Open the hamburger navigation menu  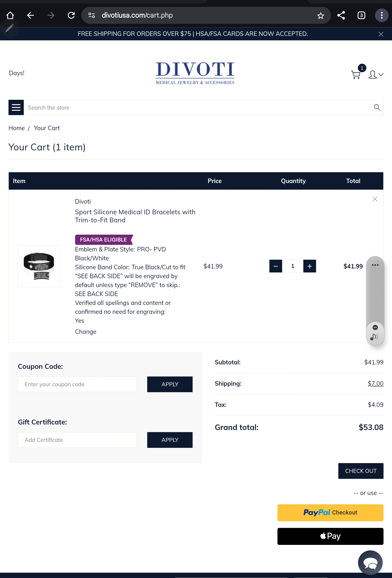[16, 108]
